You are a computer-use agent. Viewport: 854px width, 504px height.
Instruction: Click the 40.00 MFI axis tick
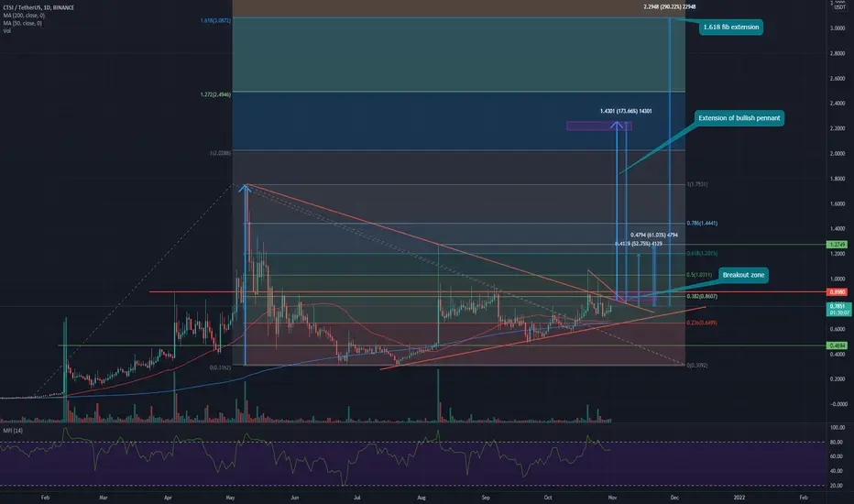pos(838,471)
